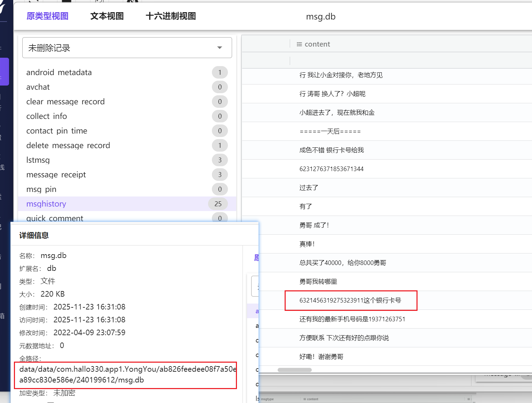
Task: Click the msghistory table entry
Action: (x=46, y=204)
